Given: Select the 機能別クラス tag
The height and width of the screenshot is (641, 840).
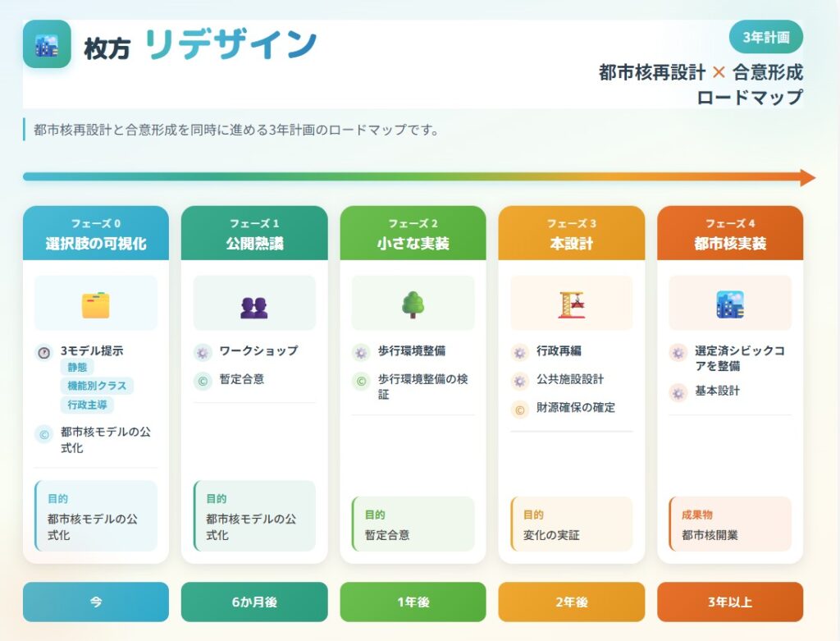Looking at the screenshot, I should coord(97,386).
